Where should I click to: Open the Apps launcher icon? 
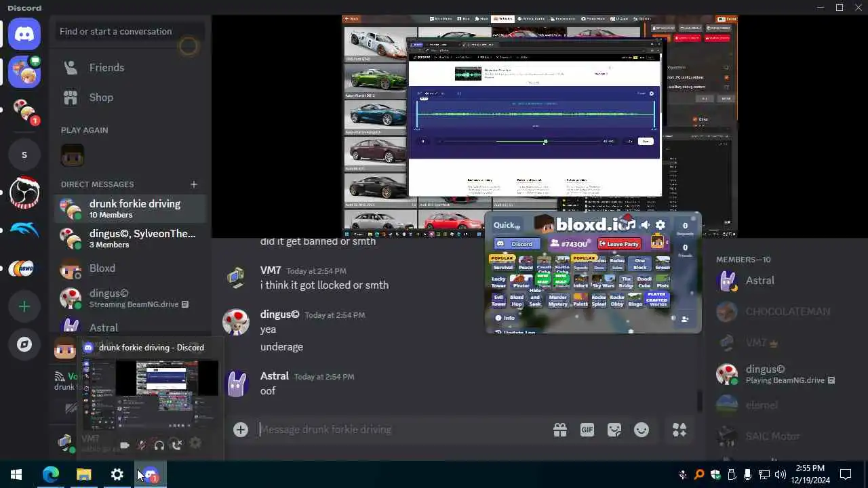pos(679,430)
